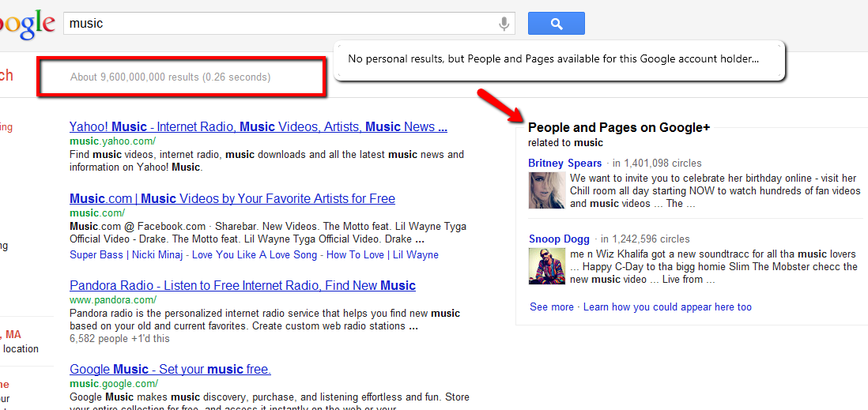
Task: Click the green music.com/ URL line
Action: 97,213
